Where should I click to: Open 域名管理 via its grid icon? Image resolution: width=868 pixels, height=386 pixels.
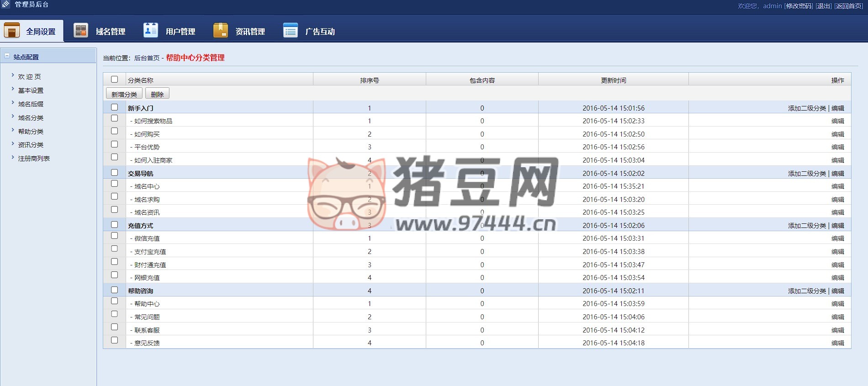click(x=81, y=31)
